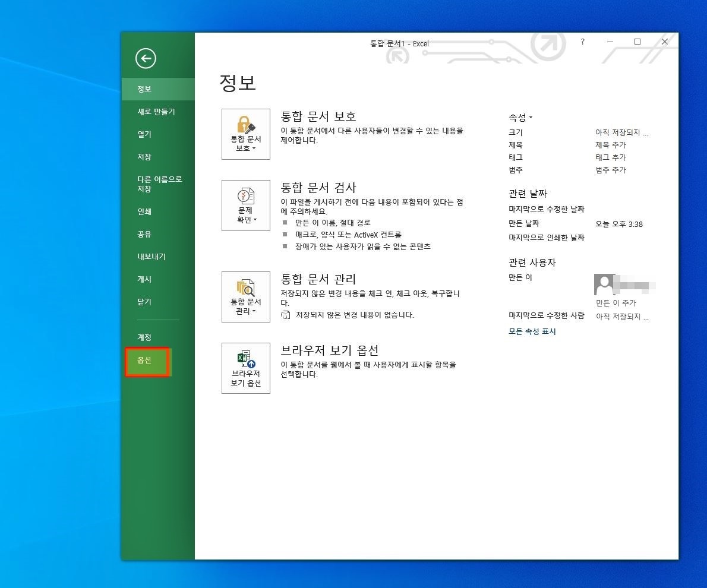Click 만든 이 이름, 절대 경로 item

333,223
